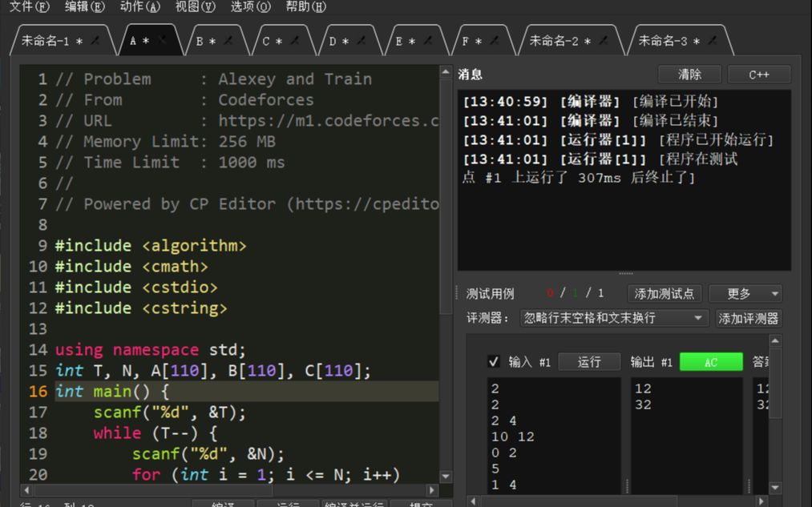Expand the 评测器 checker combo box
812x507 pixels.
(614, 318)
